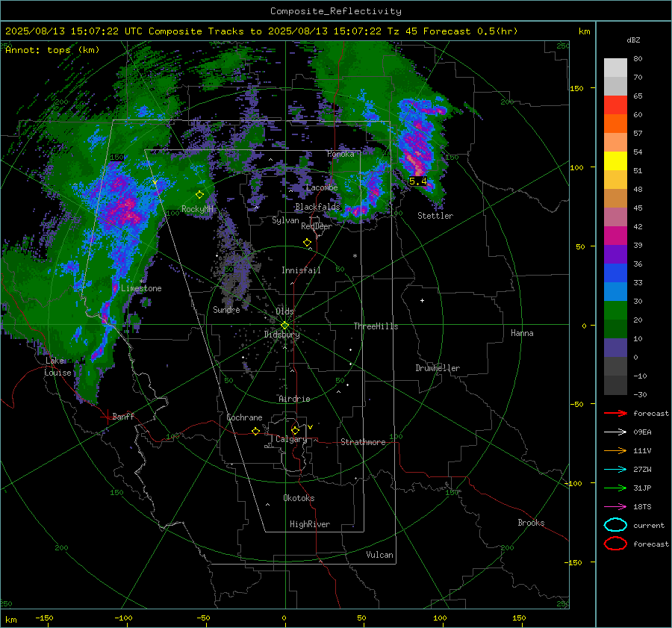Click the Airdrie city label
This screenshot has width=672, height=628.
click(294, 399)
